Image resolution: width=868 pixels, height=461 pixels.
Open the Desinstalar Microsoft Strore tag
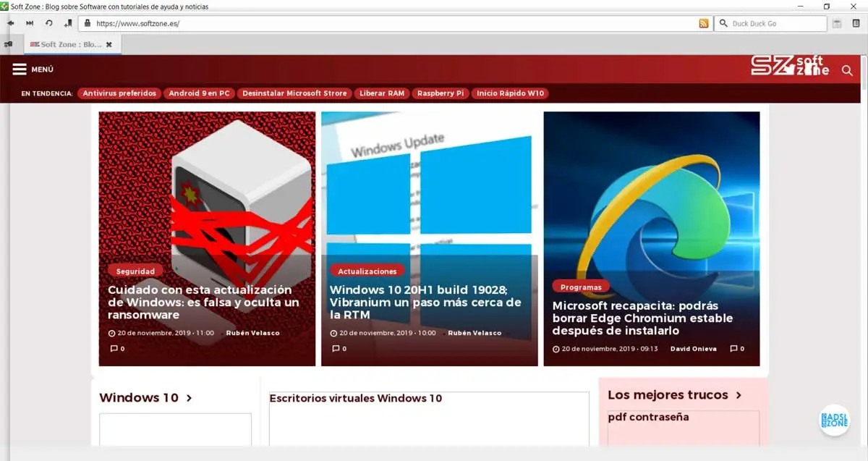[295, 93]
